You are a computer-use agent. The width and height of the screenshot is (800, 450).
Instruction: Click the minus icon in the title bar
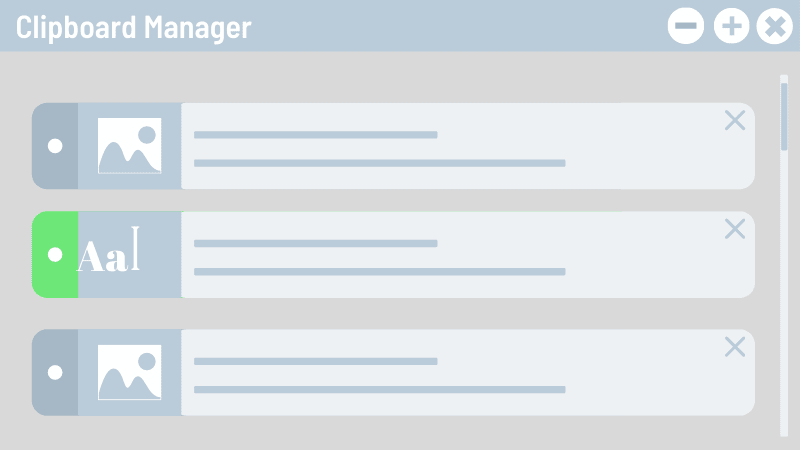[686, 26]
